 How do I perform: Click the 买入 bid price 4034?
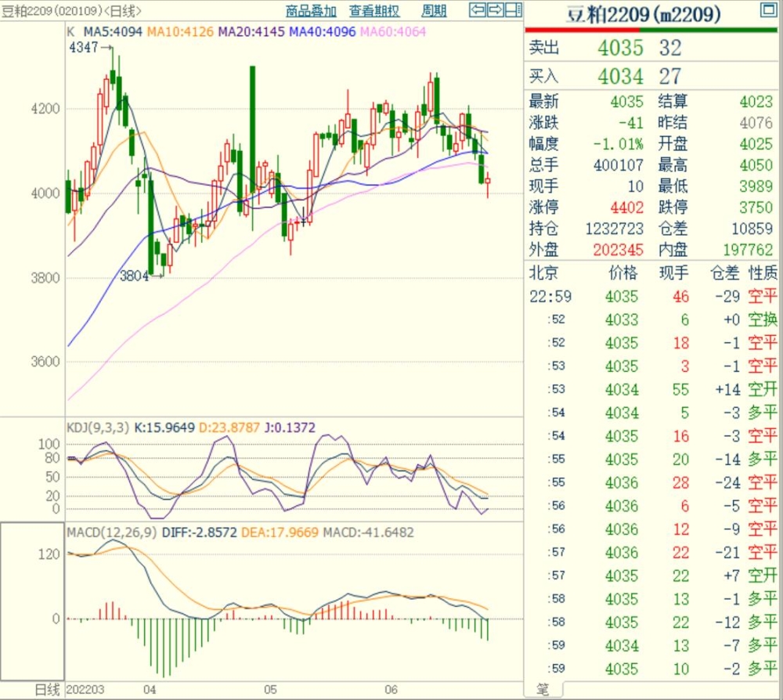(620, 76)
